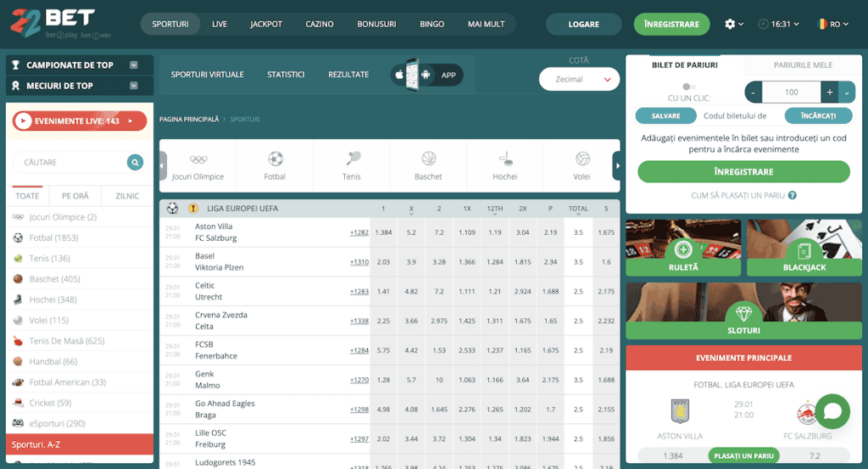Click the Căutare search field
Viewport: 868px width, 469px height.
(70, 162)
